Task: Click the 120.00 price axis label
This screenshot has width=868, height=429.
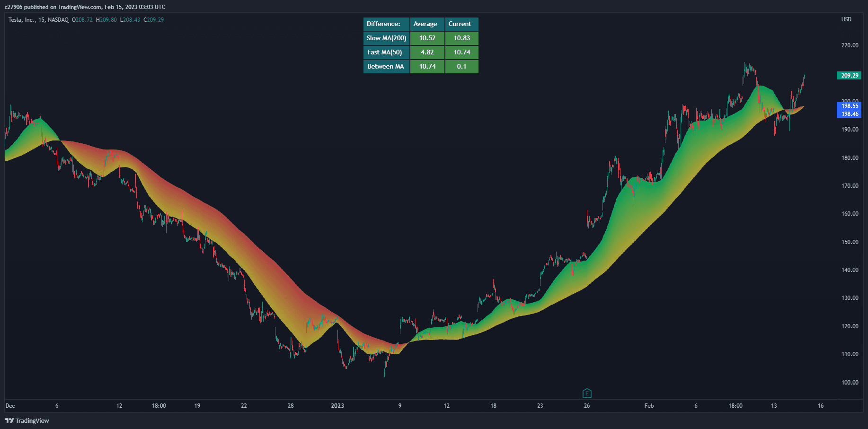Action: (x=850, y=326)
